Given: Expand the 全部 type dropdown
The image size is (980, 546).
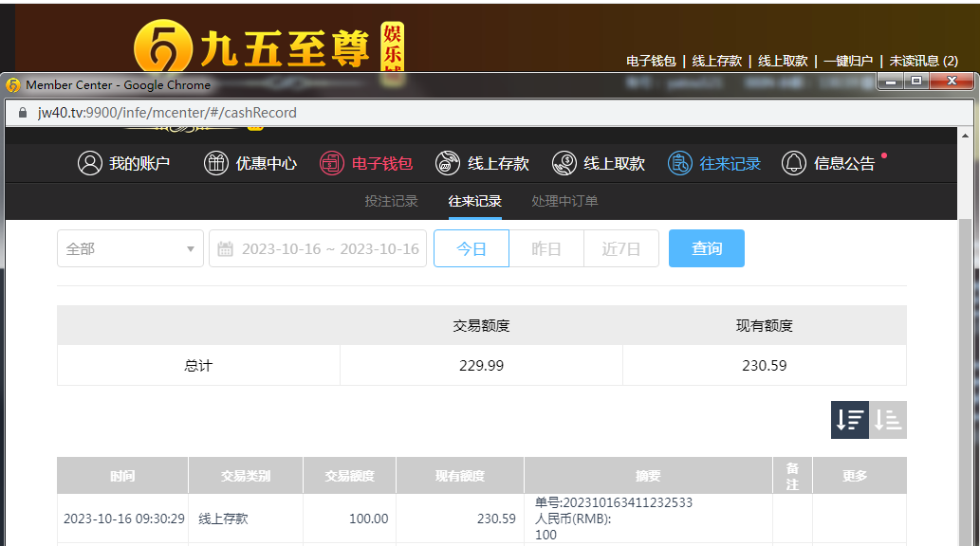Looking at the screenshot, I should (130, 248).
